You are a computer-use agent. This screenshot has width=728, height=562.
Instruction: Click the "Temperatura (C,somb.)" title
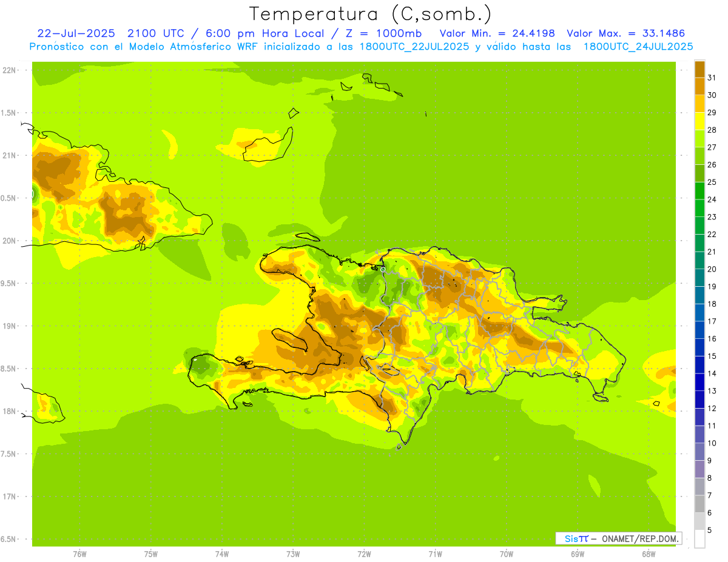tap(371, 14)
